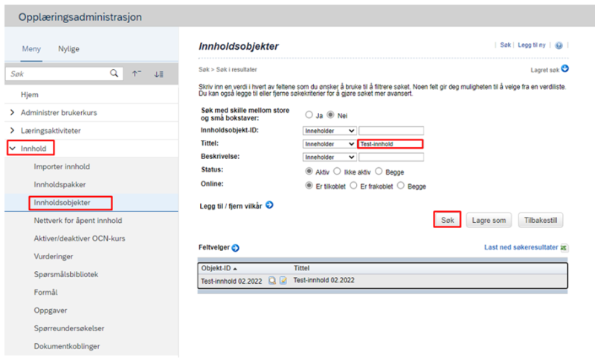595x364 pixels.
Task: Choose Aktiv status radio button
Action: [x=309, y=172]
